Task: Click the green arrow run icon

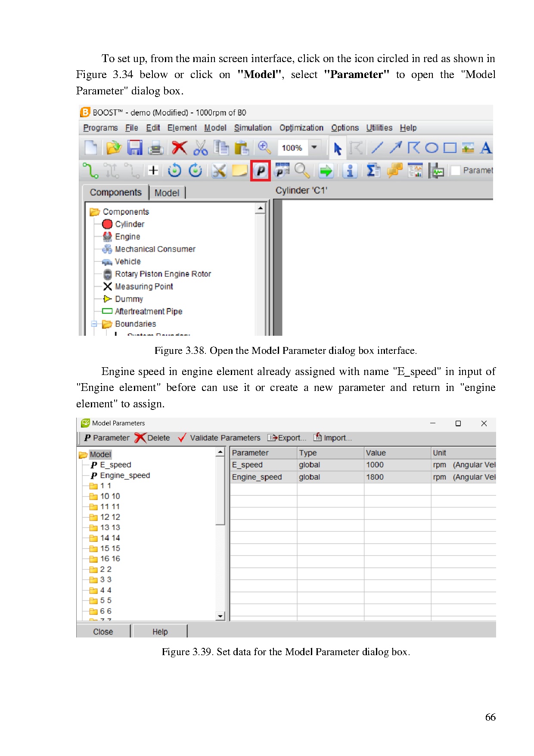Action: pos(326,171)
